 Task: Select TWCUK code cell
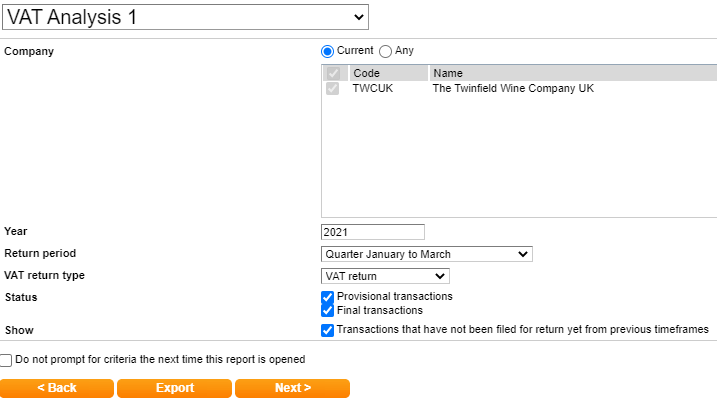click(373, 88)
